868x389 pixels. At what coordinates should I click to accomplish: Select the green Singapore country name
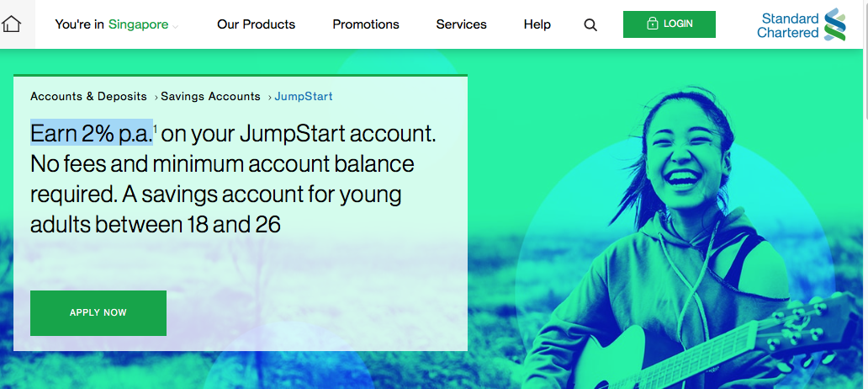tap(138, 24)
